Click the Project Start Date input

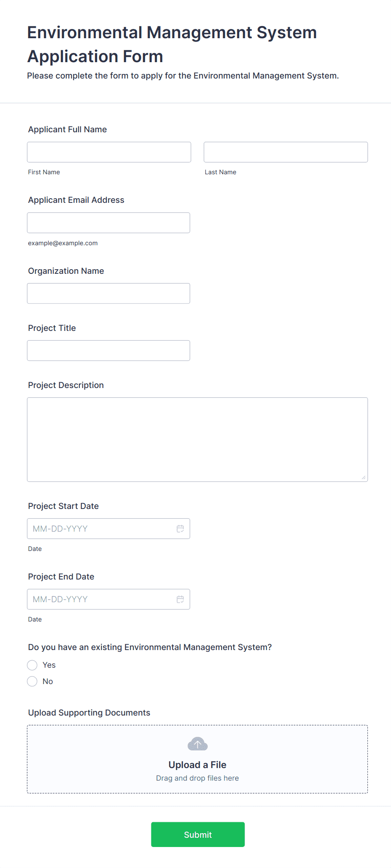tap(101, 529)
